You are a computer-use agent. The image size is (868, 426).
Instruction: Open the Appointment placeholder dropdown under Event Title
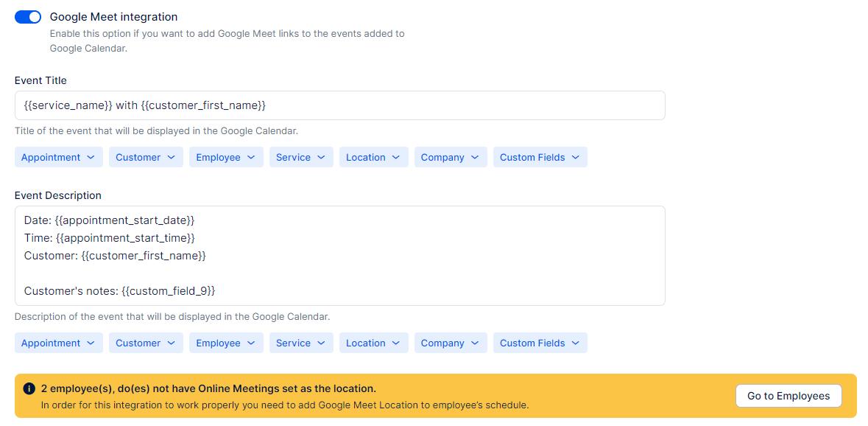coord(58,157)
